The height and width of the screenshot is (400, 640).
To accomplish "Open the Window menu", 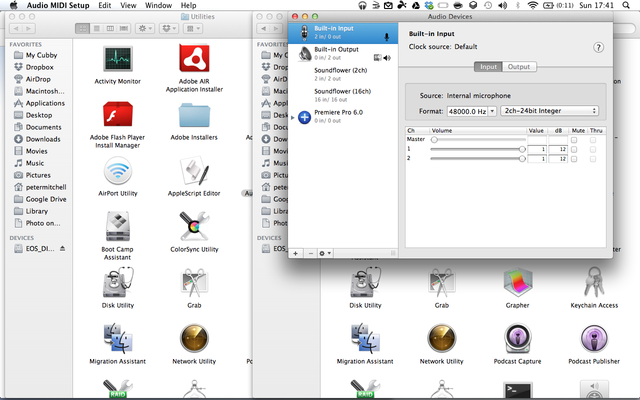I will [158, 5].
